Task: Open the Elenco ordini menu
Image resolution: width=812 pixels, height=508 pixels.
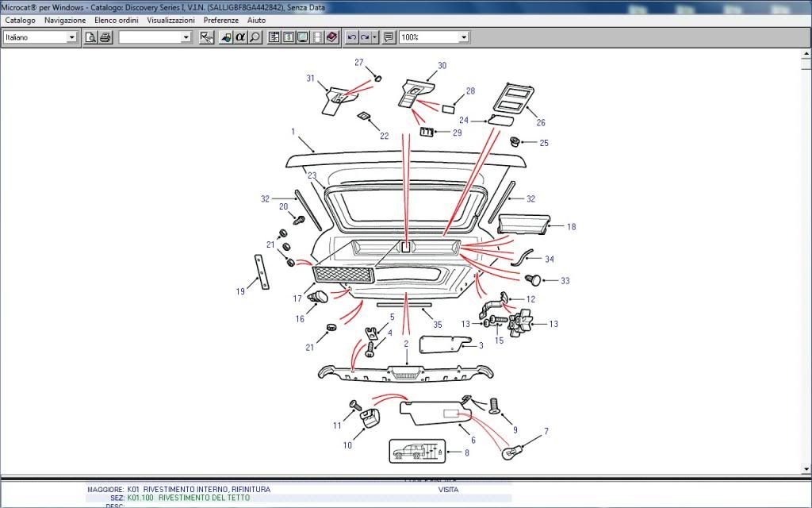Action: (x=117, y=20)
